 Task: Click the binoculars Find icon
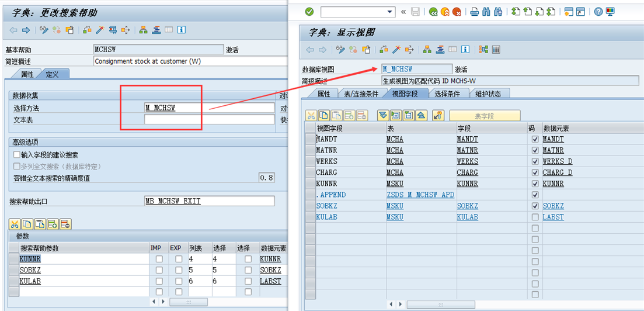[x=487, y=12]
